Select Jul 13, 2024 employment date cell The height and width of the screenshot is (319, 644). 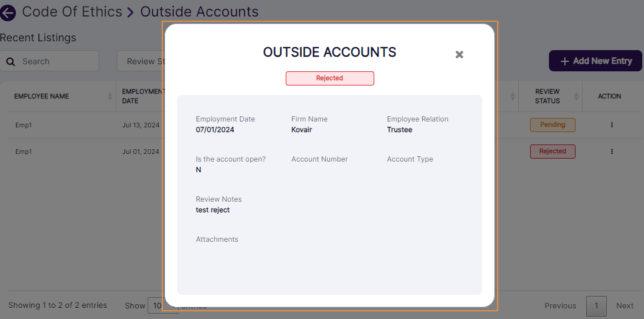140,125
